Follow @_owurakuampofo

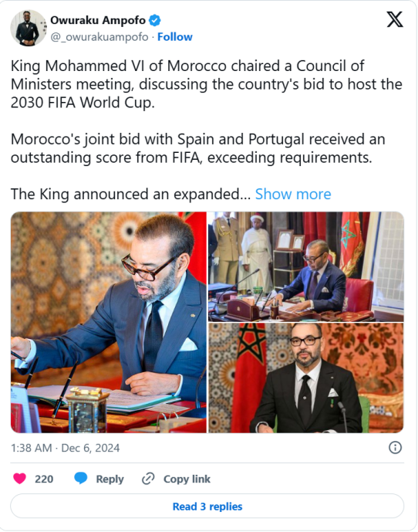tap(174, 36)
